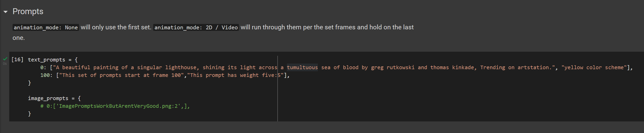Viewport: 644px width, 133px height.
Task: Click the green checkmark execution status icon
Action: (x=5, y=59)
